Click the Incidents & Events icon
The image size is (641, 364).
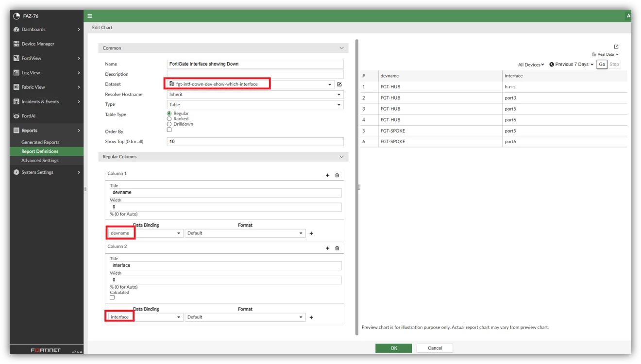17,101
